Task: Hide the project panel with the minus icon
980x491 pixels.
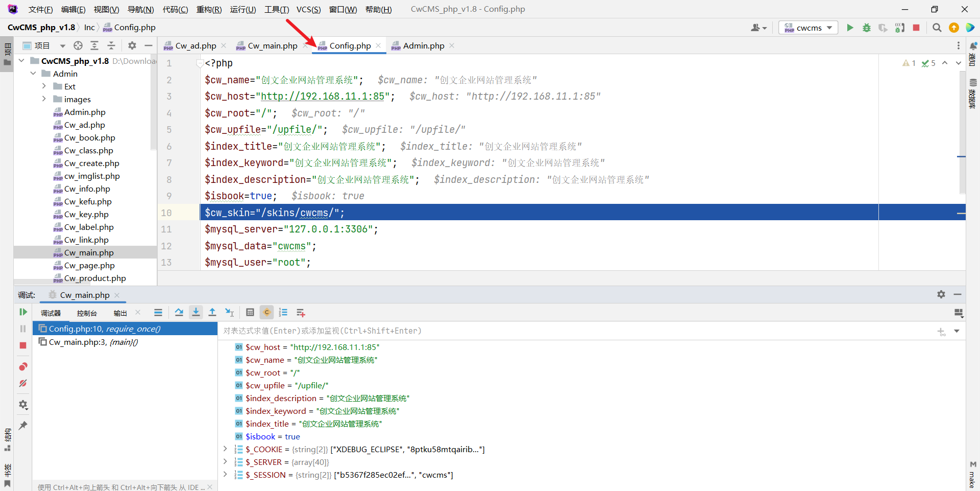Action: pyautogui.click(x=149, y=45)
